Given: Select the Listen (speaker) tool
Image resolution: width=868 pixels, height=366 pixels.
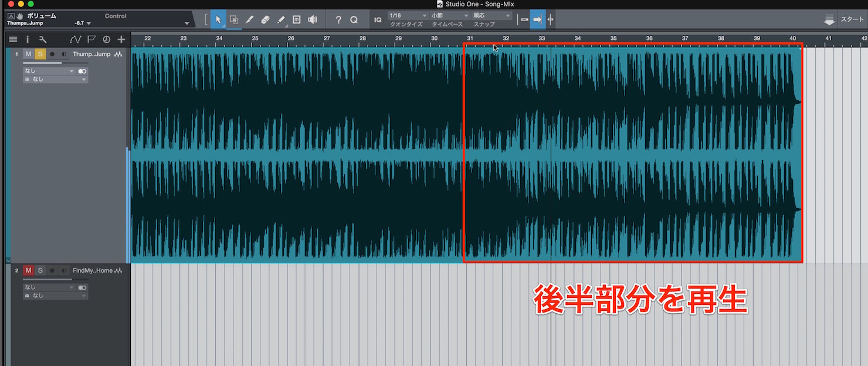Looking at the screenshot, I should 313,19.
